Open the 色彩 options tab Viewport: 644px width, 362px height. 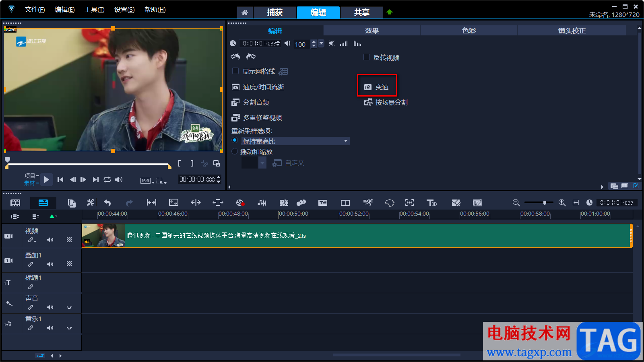pos(469,31)
